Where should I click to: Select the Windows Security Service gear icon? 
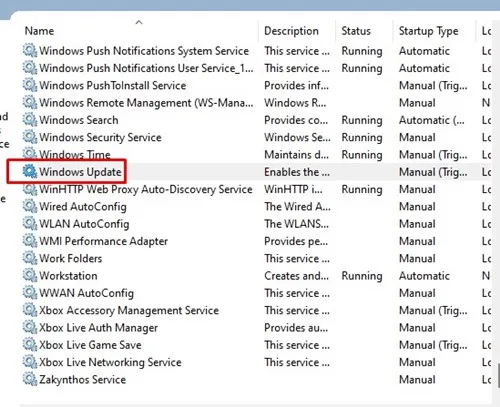tap(30, 137)
